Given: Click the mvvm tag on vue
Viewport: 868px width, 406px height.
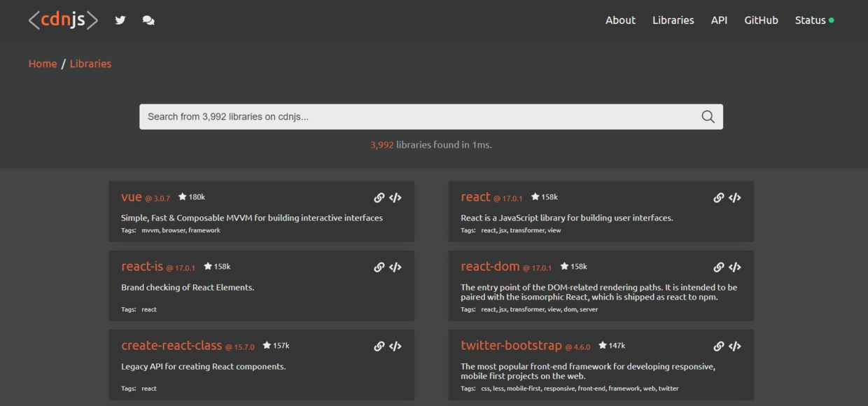Looking at the screenshot, I should (150, 230).
